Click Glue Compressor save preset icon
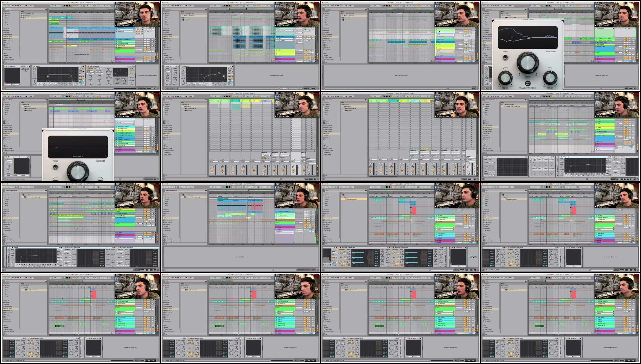Screen dimensions: 641x364 [134, 66]
